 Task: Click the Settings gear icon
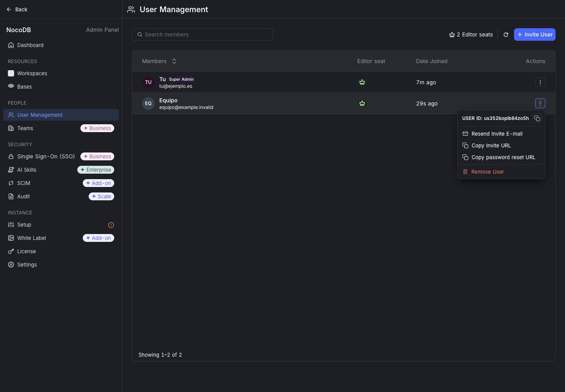[x=11, y=265]
